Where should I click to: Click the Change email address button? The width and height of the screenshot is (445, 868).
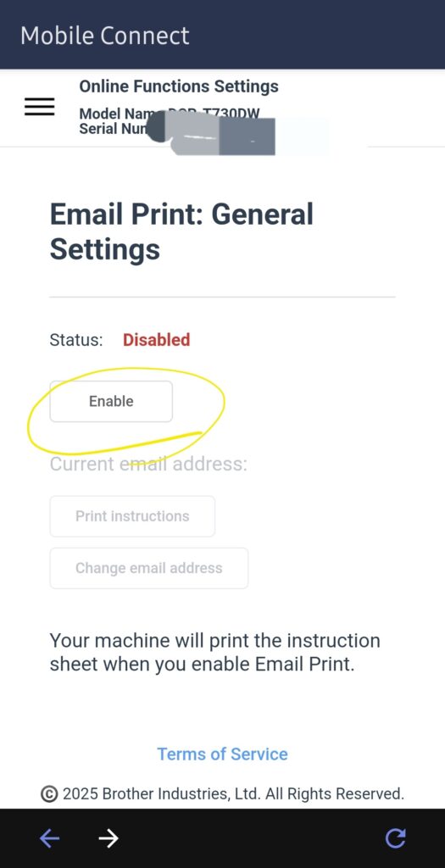149,568
